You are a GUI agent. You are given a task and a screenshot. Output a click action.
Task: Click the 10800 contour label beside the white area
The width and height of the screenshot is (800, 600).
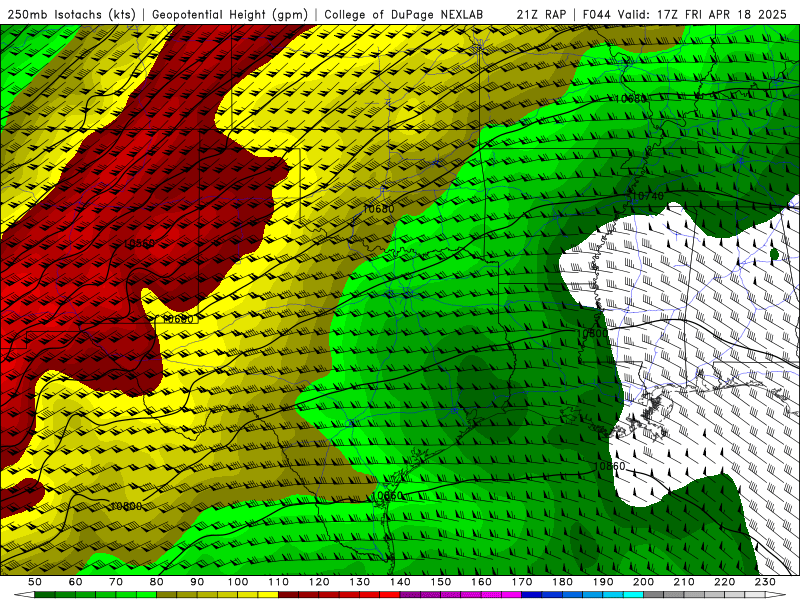point(592,334)
